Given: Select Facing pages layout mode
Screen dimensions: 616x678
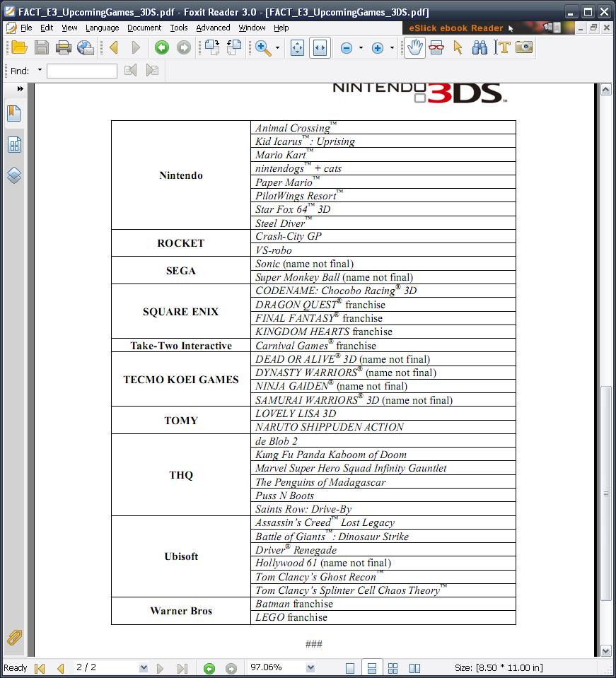Looking at the screenshot, I should (414, 669).
